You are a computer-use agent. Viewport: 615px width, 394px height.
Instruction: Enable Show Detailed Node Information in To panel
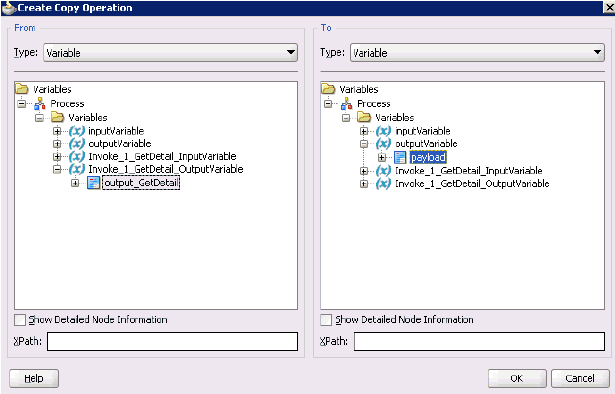(x=326, y=320)
